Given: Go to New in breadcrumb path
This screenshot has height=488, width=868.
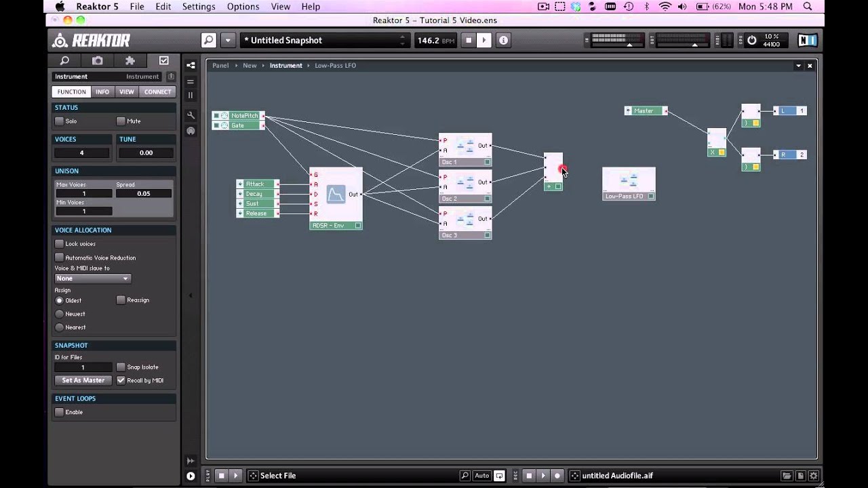Looking at the screenshot, I should [250, 66].
